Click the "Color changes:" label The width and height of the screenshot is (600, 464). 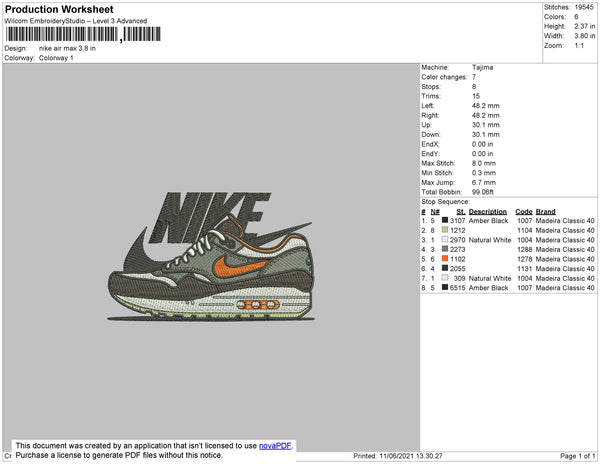[x=444, y=77]
